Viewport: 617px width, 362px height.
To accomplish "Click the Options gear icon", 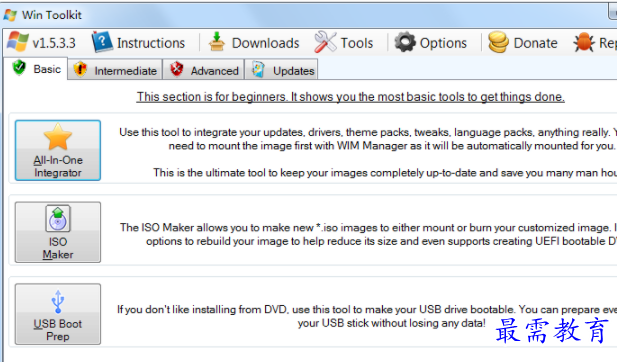I will point(405,42).
